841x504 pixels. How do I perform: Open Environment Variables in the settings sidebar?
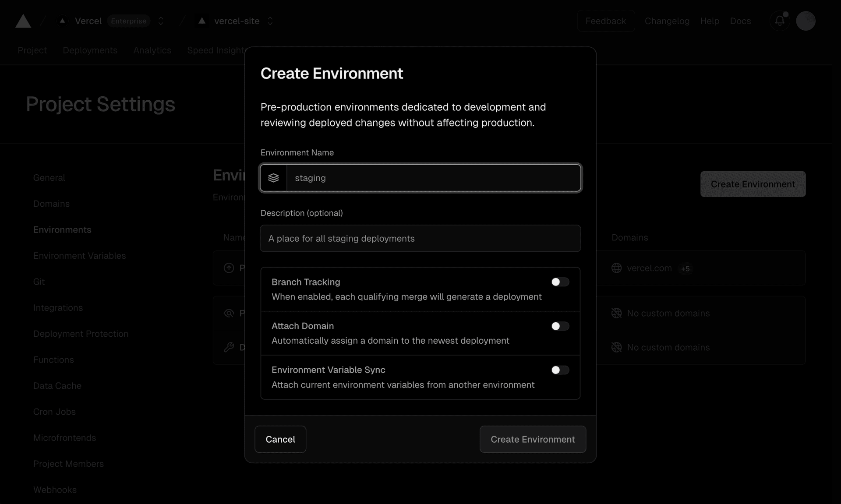click(x=79, y=256)
